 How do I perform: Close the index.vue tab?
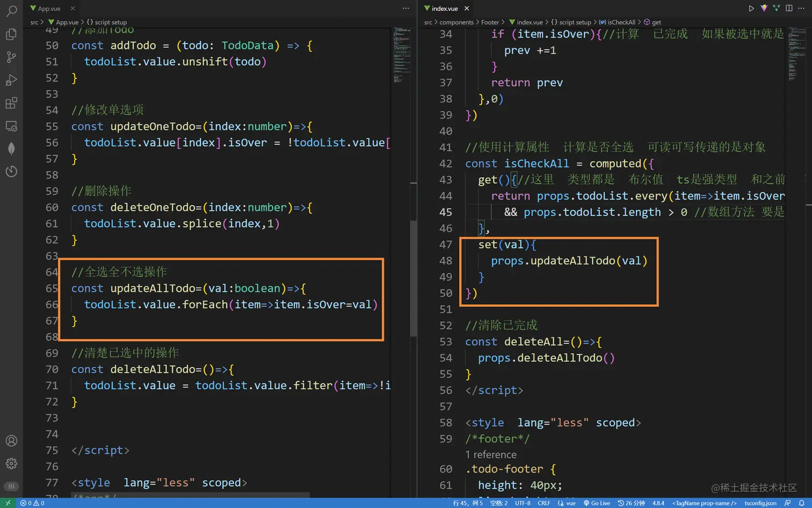point(467,8)
